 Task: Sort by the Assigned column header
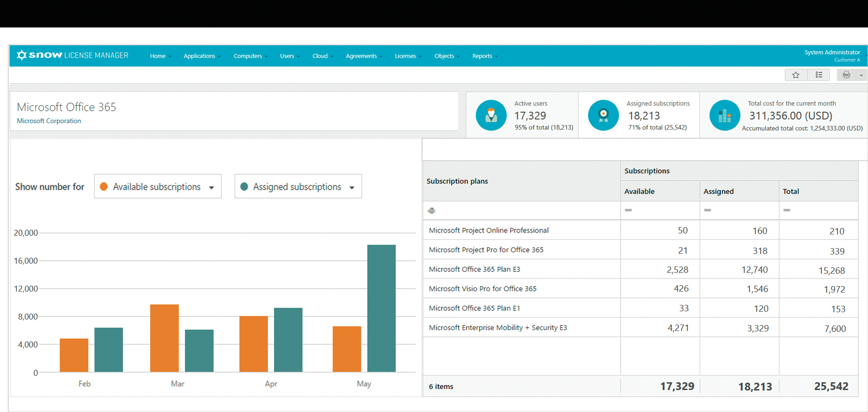click(718, 191)
